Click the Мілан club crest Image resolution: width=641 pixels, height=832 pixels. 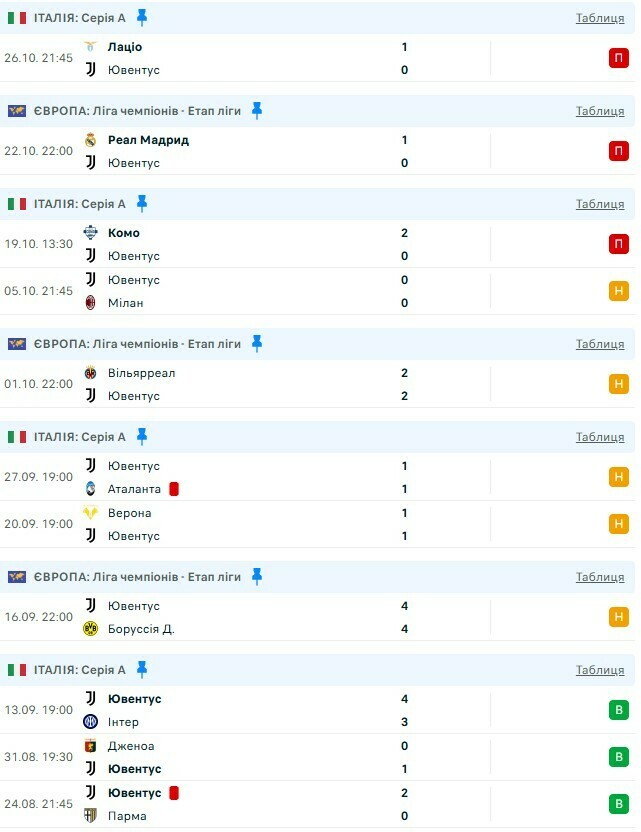coord(91,303)
